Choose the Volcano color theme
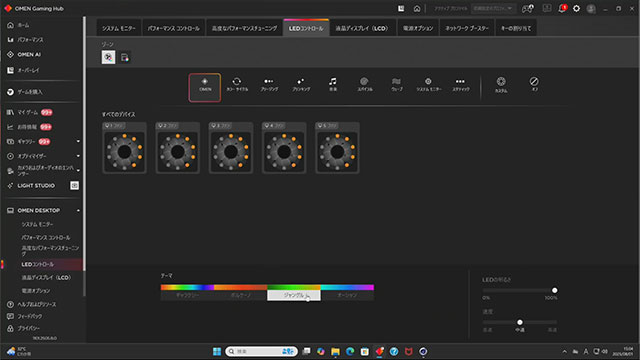 click(240, 292)
